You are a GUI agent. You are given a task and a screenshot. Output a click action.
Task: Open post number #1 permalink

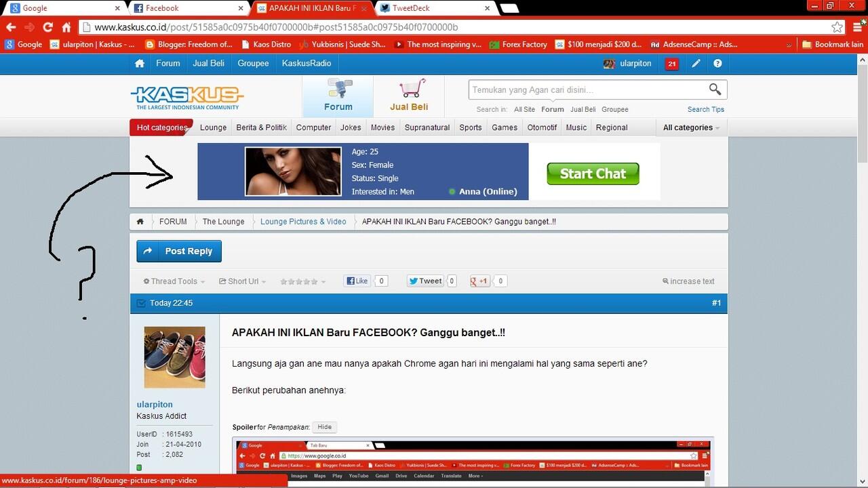(716, 303)
